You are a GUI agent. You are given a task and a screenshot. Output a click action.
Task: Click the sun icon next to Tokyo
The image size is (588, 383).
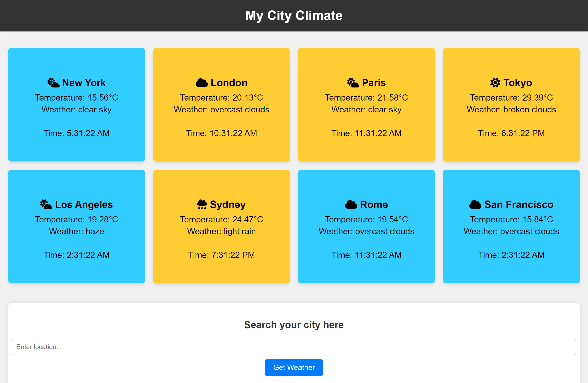495,83
